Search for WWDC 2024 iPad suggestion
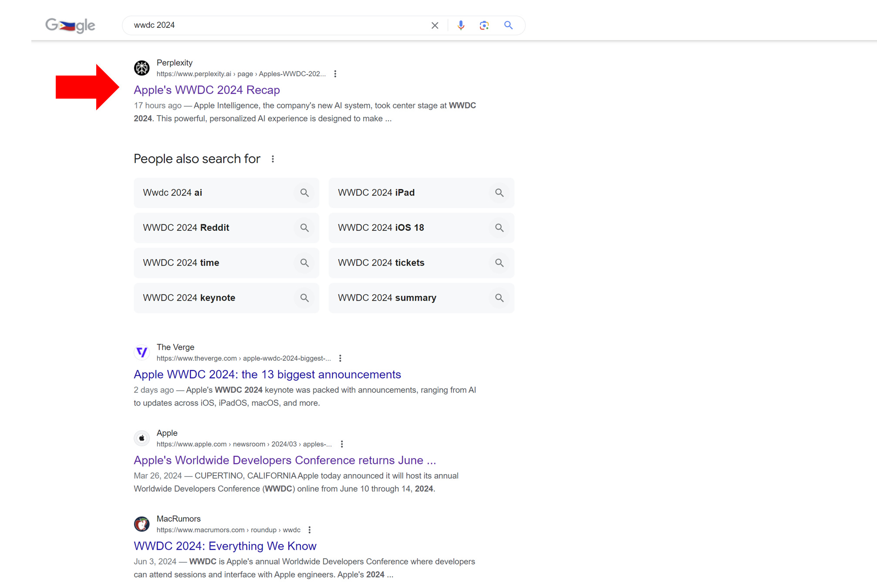 [421, 193]
